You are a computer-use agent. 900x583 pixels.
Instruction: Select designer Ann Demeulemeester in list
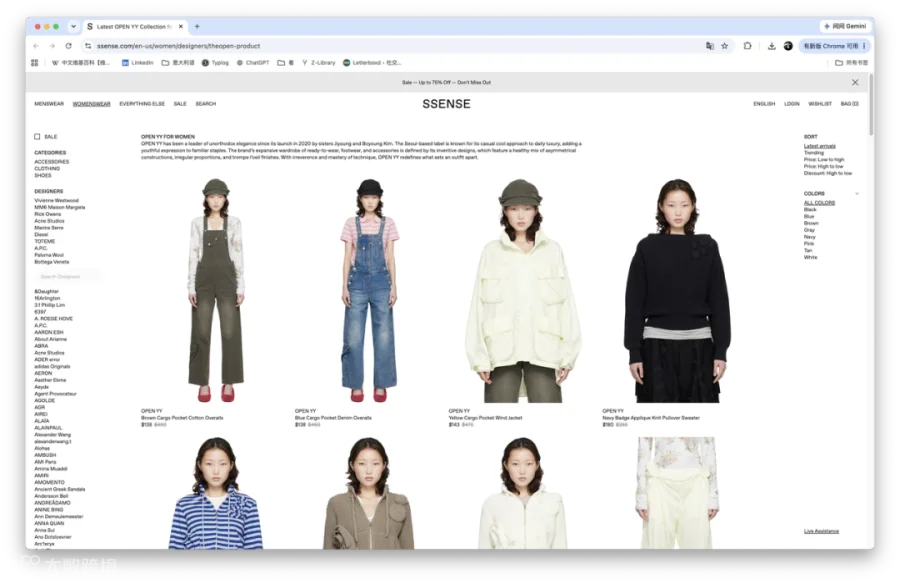pos(59,516)
